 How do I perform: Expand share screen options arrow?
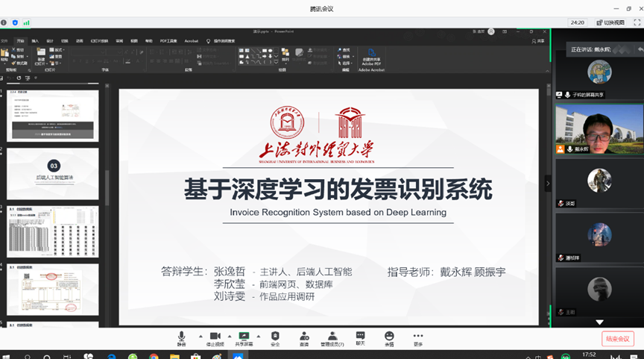click(257, 336)
